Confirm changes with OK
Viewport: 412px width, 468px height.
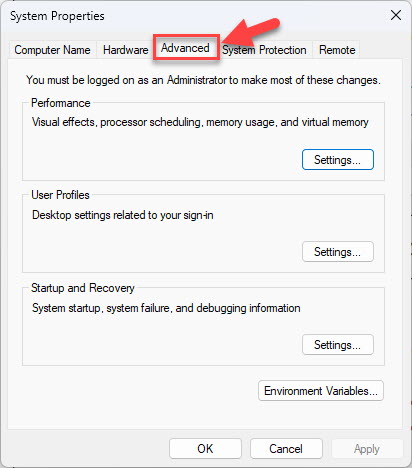(205, 449)
